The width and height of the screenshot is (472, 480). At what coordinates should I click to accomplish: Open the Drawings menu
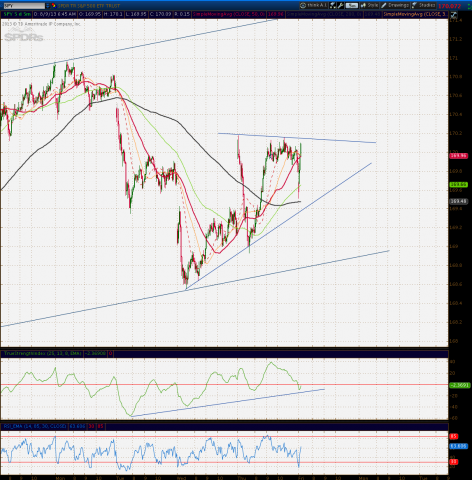pyautogui.click(x=395, y=5)
